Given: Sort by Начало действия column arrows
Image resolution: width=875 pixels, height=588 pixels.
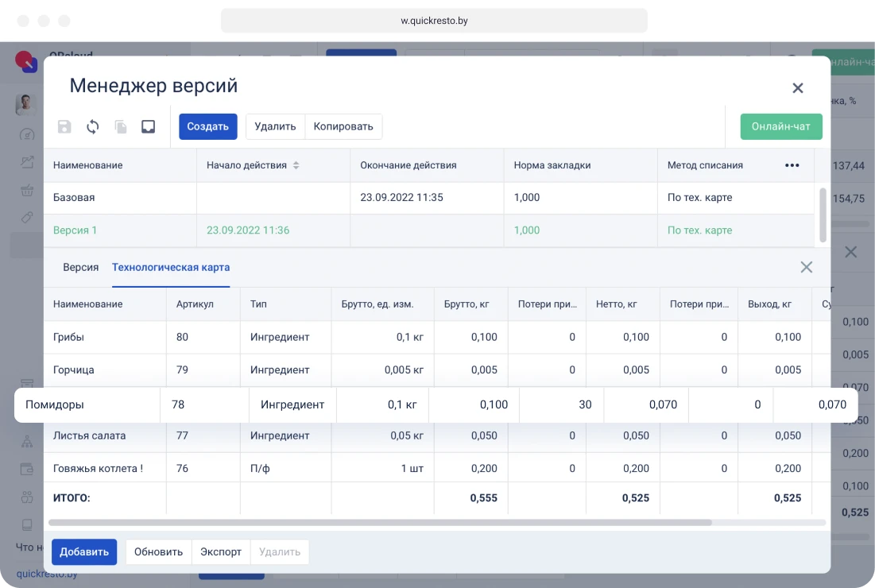Looking at the screenshot, I should point(296,165).
